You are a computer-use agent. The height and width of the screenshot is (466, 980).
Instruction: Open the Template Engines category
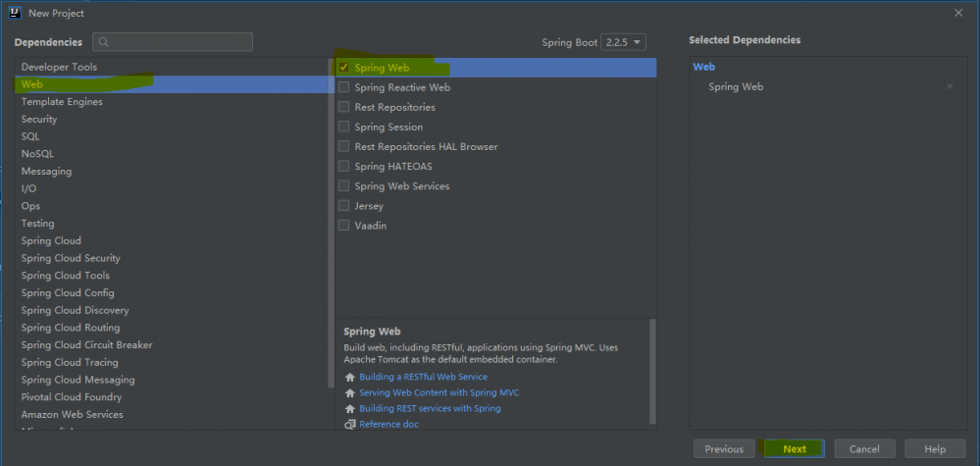174,101
